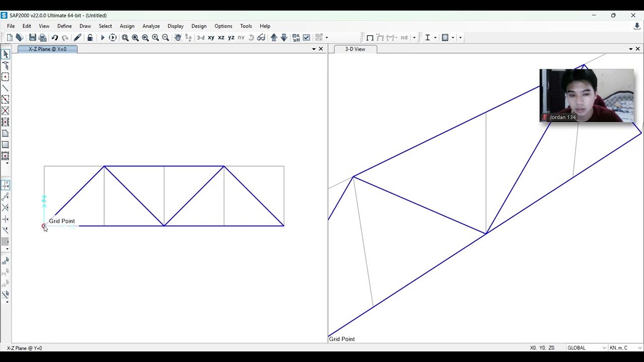Open the Design menu
This screenshot has height=362, width=644.
(199, 26)
